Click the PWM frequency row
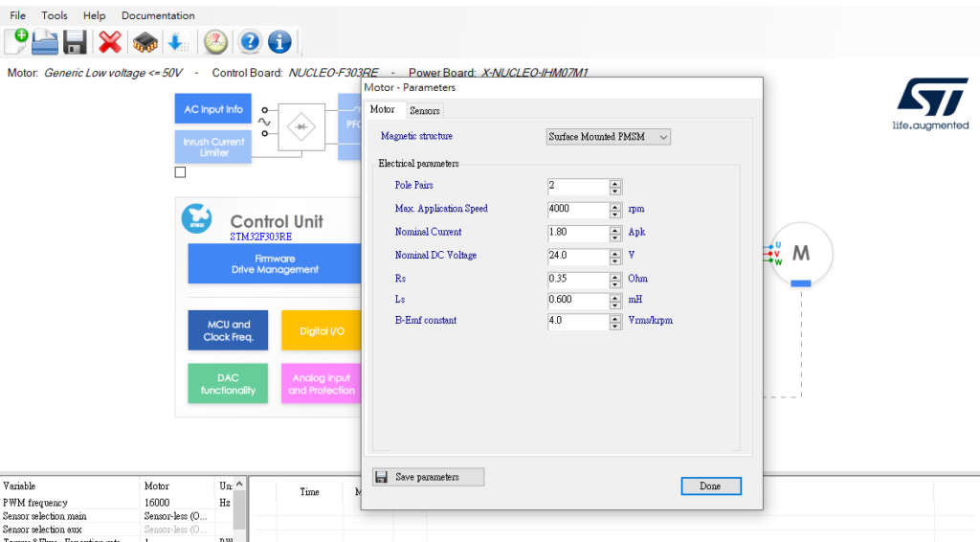Image resolution: width=980 pixels, height=542 pixels. (x=117, y=503)
